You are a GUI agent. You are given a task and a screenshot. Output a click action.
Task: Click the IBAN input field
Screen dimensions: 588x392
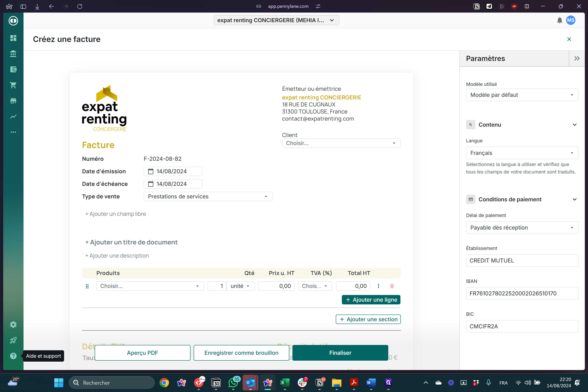522,293
